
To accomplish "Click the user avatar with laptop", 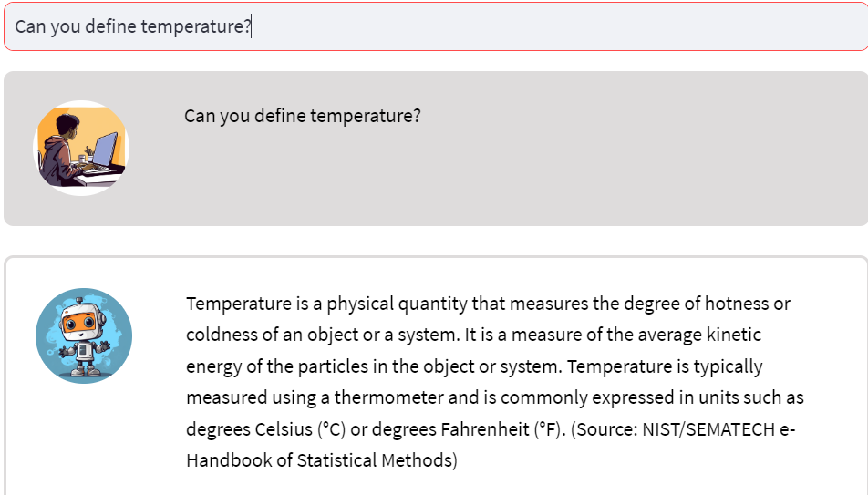I will pos(82,148).
